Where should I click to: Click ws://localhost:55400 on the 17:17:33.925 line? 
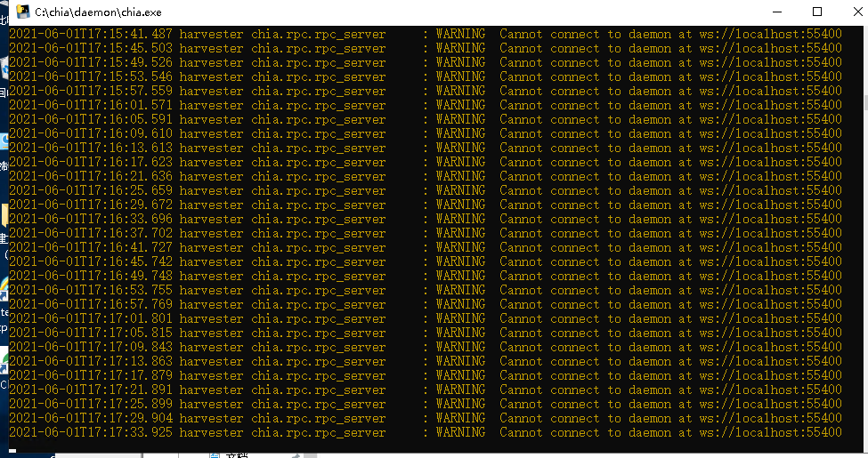pyautogui.click(x=770, y=432)
